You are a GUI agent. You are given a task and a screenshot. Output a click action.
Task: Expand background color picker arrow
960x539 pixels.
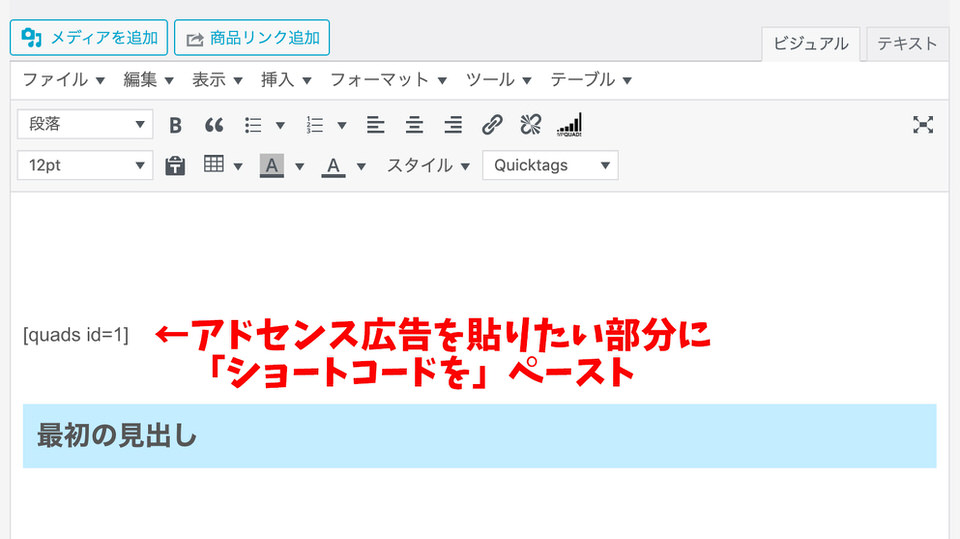299,166
